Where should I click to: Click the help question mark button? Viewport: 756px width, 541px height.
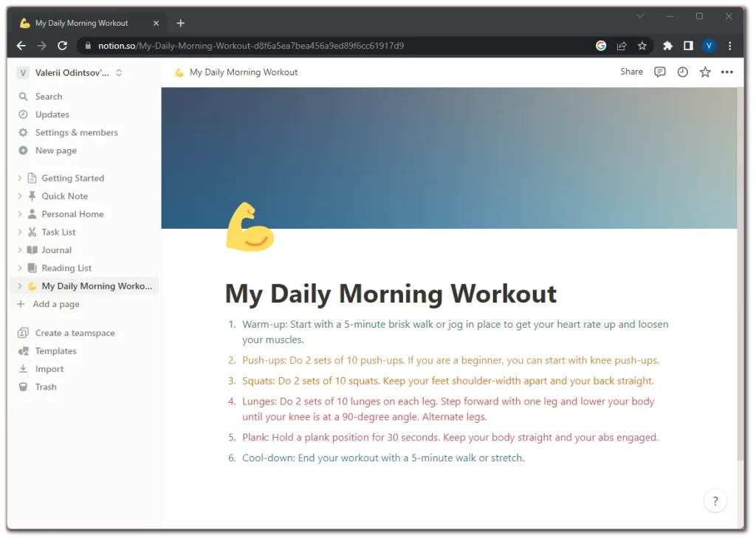pyautogui.click(x=715, y=501)
